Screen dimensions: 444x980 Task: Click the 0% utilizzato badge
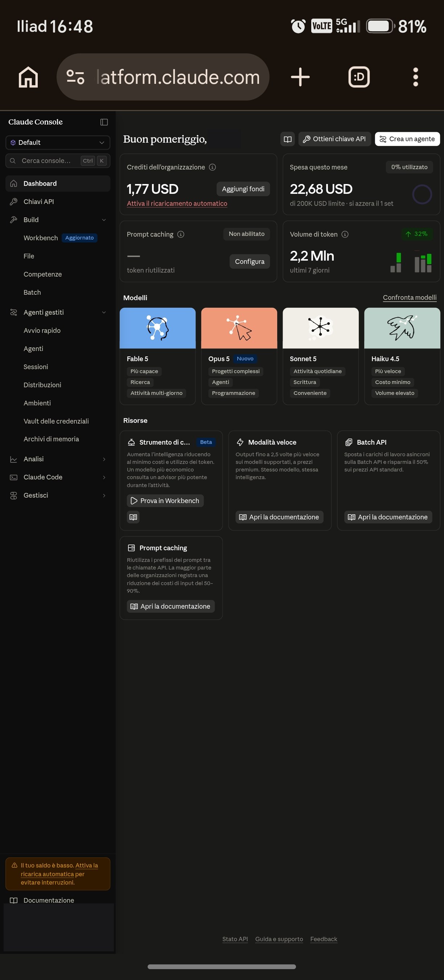410,167
